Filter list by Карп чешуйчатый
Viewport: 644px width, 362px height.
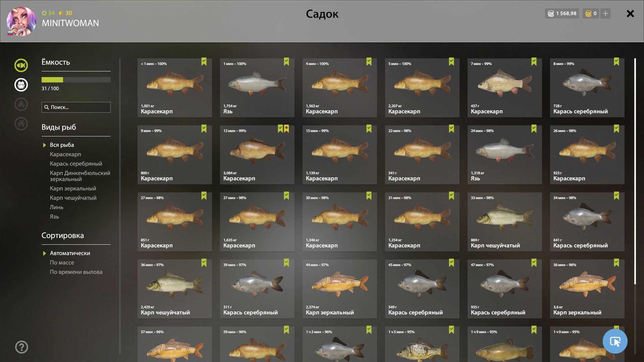click(x=73, y=198)
